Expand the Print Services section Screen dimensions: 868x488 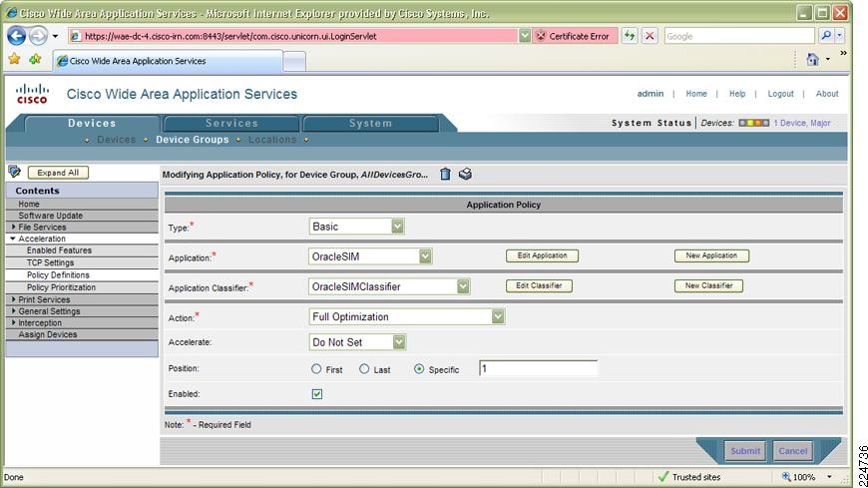13,299
